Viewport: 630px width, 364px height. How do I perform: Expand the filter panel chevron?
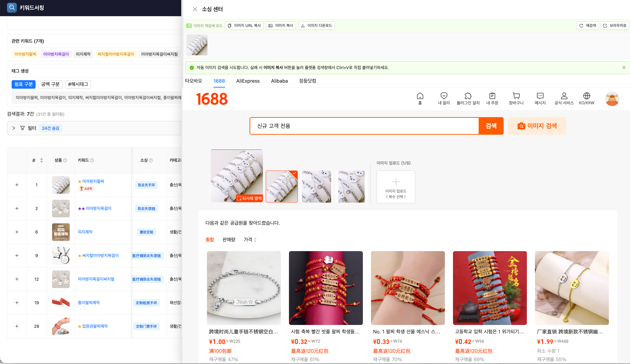click(x=14, y=128)
